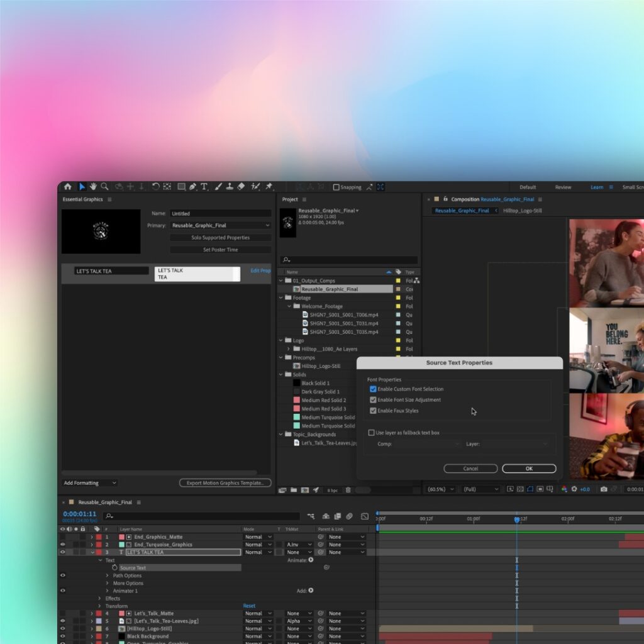
Task: Click the Home icon in toolbar
Action: (68, 187)
